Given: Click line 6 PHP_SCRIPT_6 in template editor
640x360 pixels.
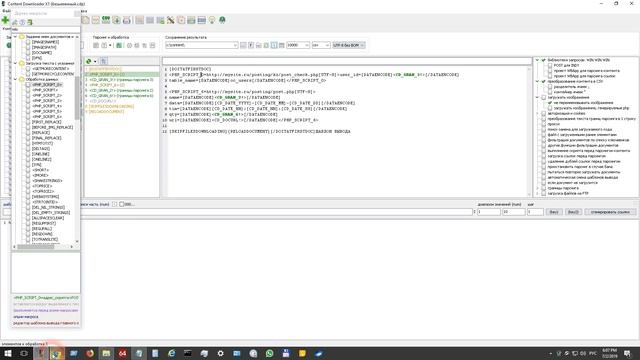Looking at the screenshot, I should coord(242,92).
